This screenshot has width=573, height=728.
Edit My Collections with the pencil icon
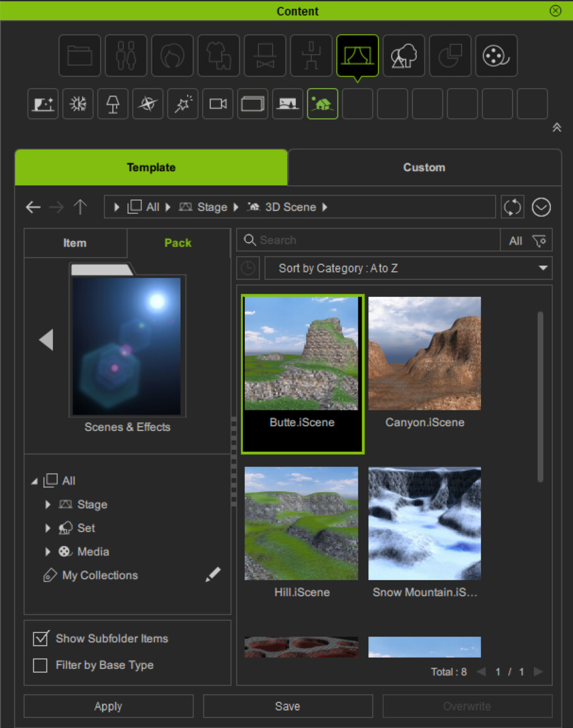(213, 574)
